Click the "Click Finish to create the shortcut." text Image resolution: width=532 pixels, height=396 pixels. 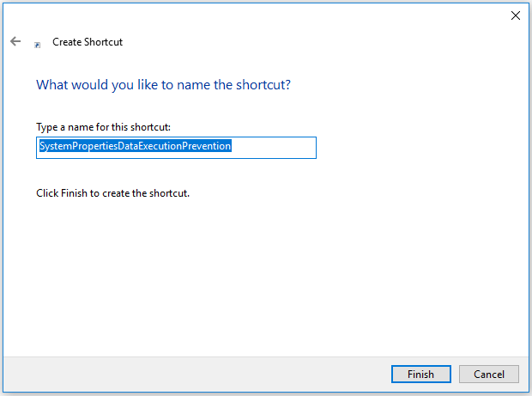[112, 193]
